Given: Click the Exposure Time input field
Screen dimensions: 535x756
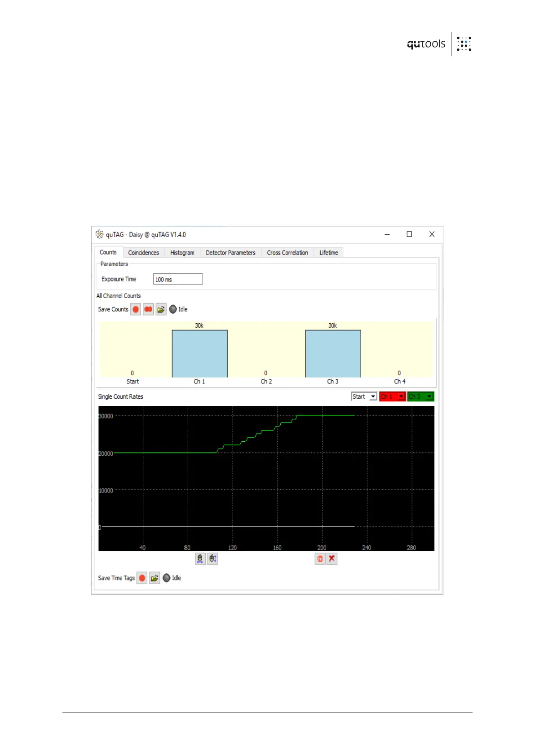Looking at the screenshot, I should point(178,279).
